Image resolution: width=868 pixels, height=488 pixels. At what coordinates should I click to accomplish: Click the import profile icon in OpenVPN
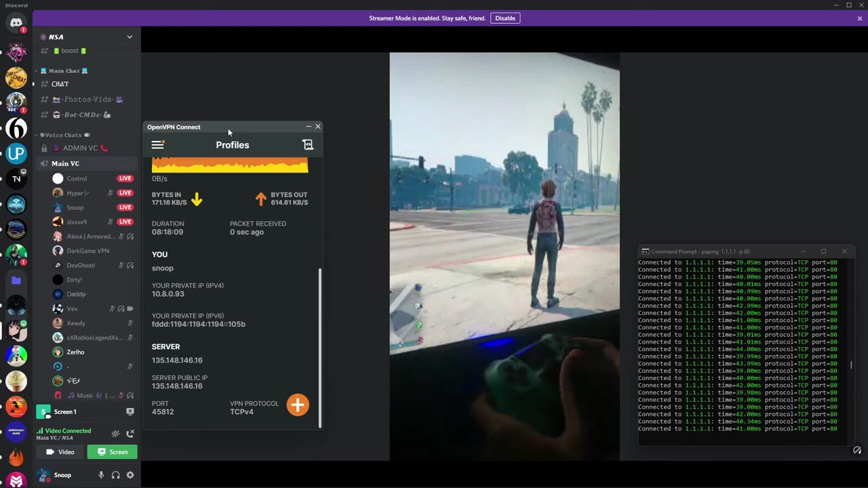click(308, 144)
